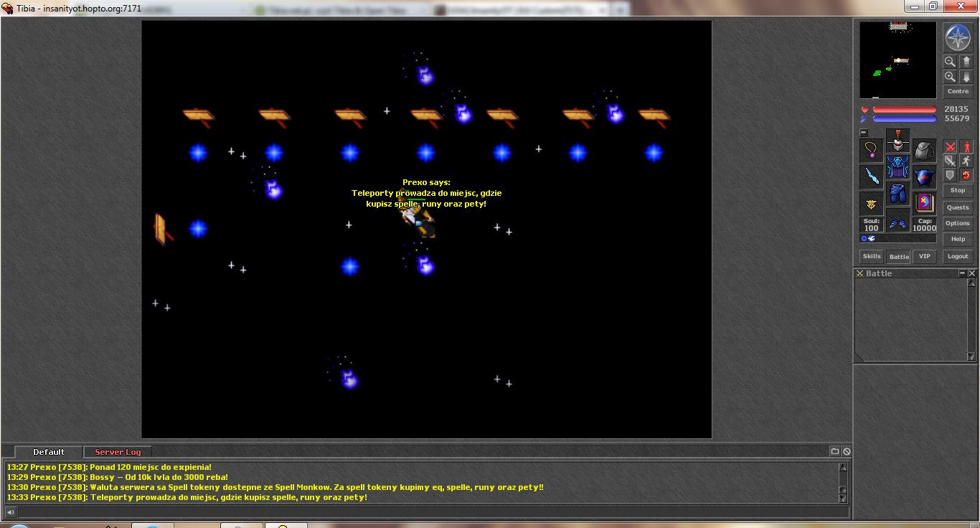Click the blue armor slot

tap(898, 166)
